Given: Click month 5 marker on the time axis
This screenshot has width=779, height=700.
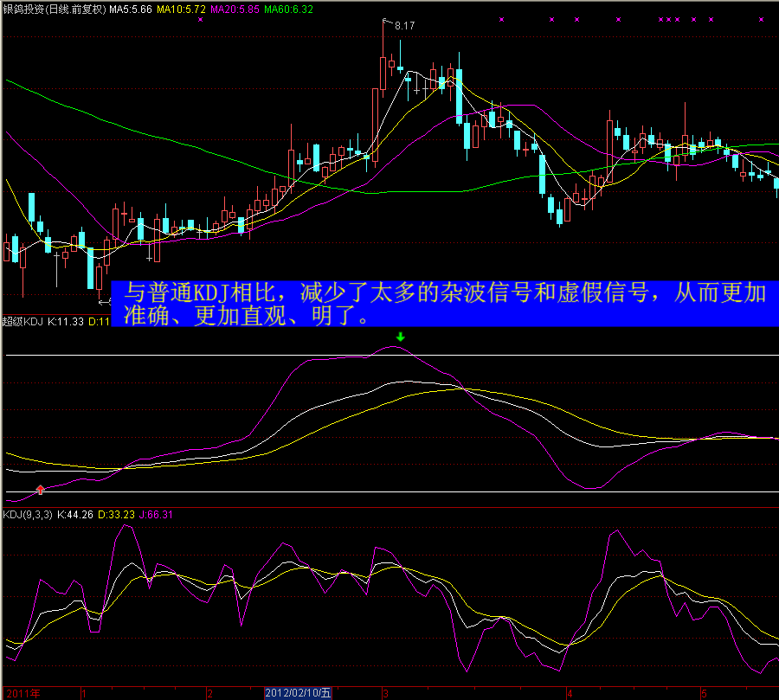Looking at the screenshot, I should [704, 693].
